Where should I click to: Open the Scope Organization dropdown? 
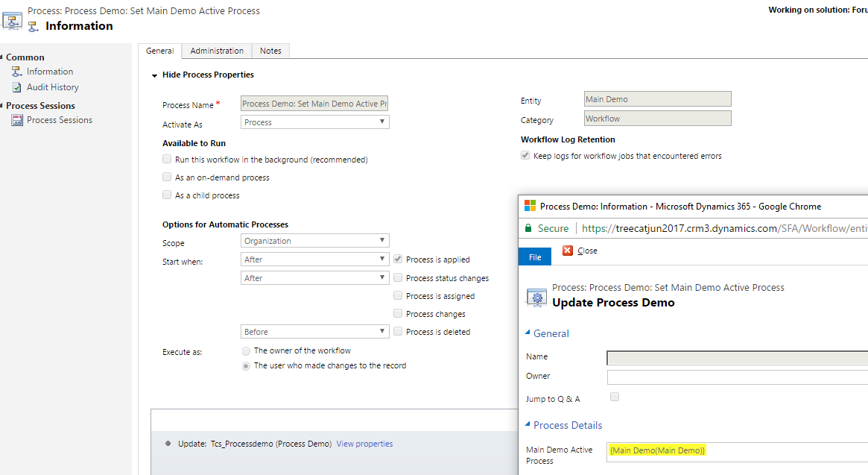point(315,241)
